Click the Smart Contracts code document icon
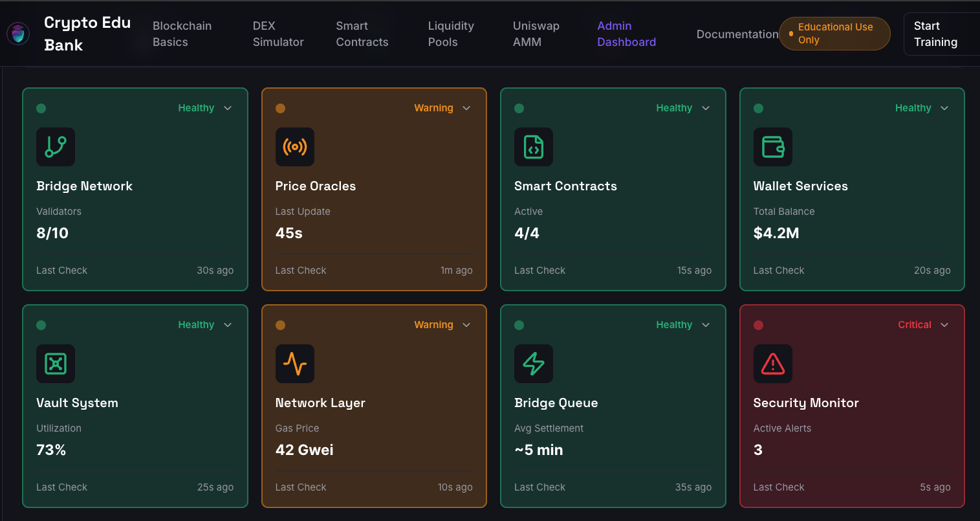 (534, 147)
